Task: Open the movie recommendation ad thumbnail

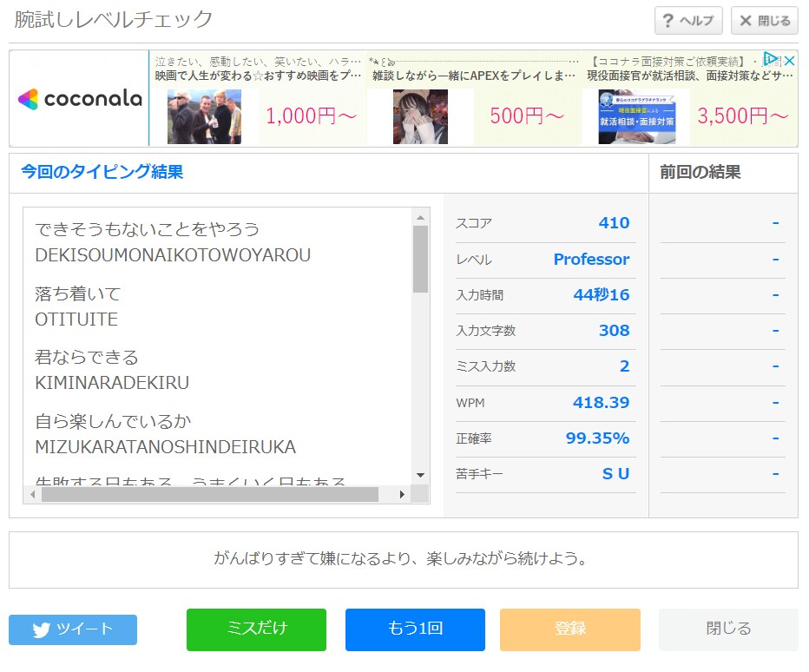Action: [x=204, y=116]
